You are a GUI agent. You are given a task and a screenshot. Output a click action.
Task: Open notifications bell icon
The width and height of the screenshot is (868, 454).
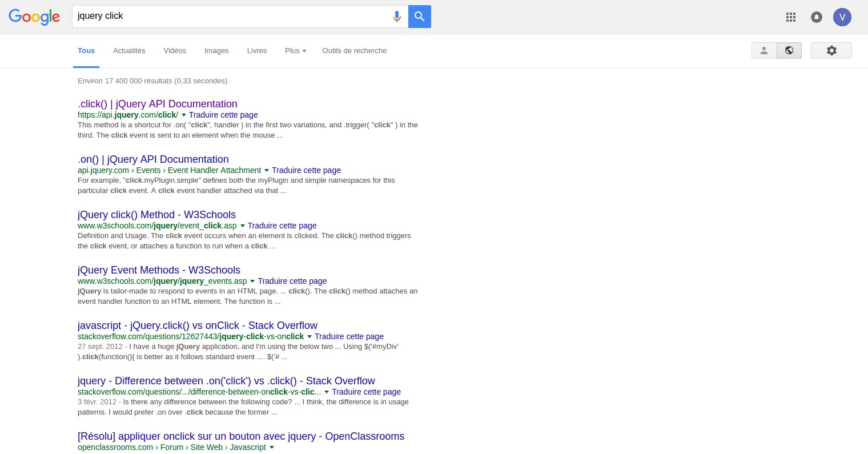817,17
